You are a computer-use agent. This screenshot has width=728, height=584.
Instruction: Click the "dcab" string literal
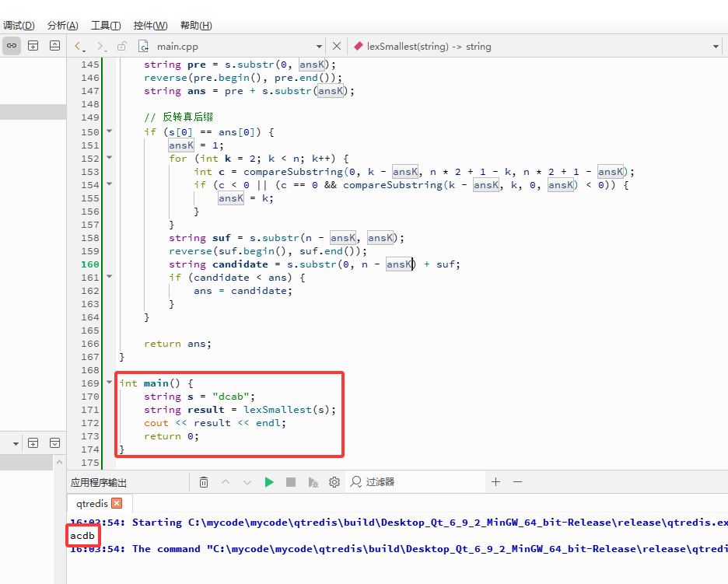point(231,397)
